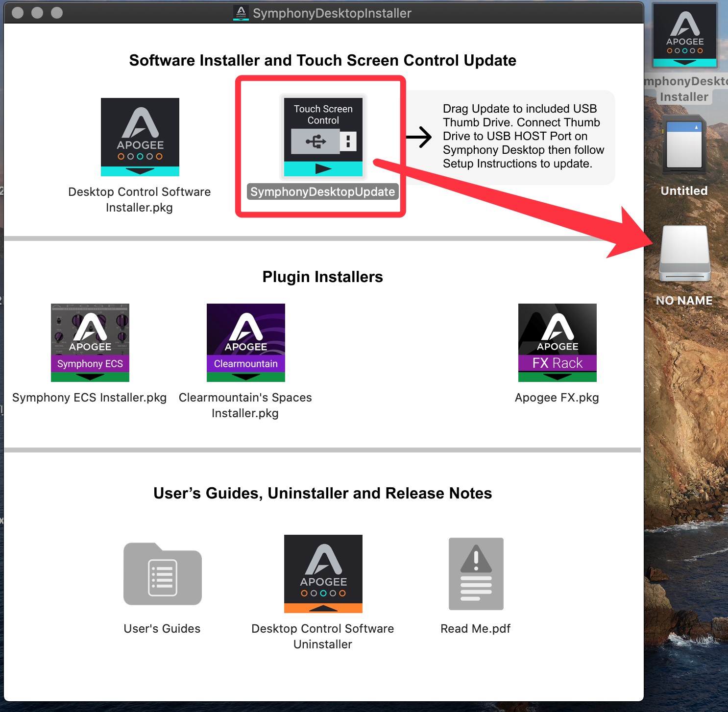This screenshot has height=712, width=728.
Task: Click the 'Desktop Control Software Installer.pkg' file name
Action: (x=140, y=199)
